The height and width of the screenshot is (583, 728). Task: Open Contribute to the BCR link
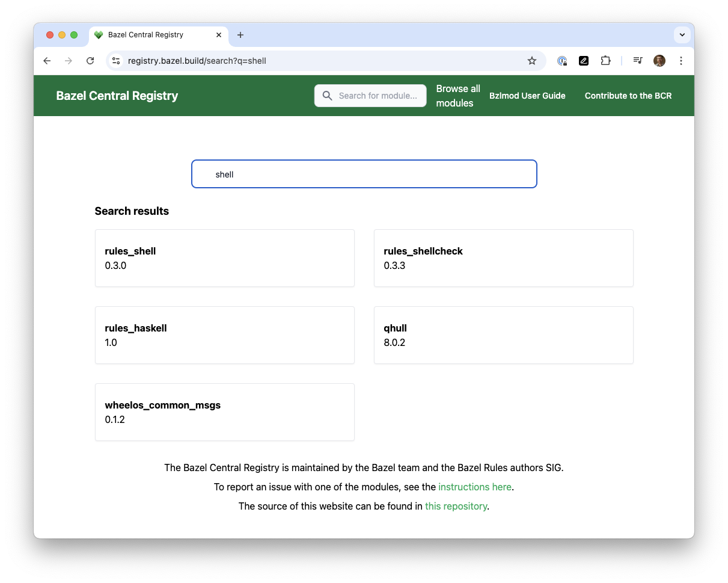(x=628, y=96)
